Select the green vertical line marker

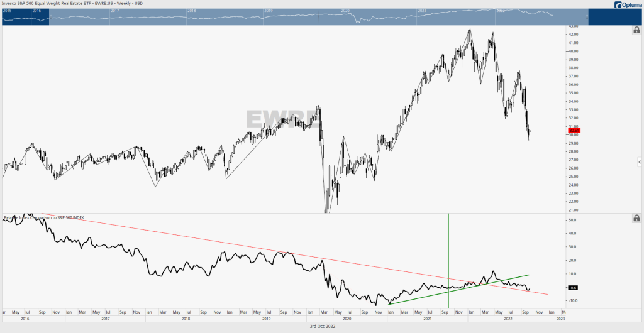tap(448, 260)
